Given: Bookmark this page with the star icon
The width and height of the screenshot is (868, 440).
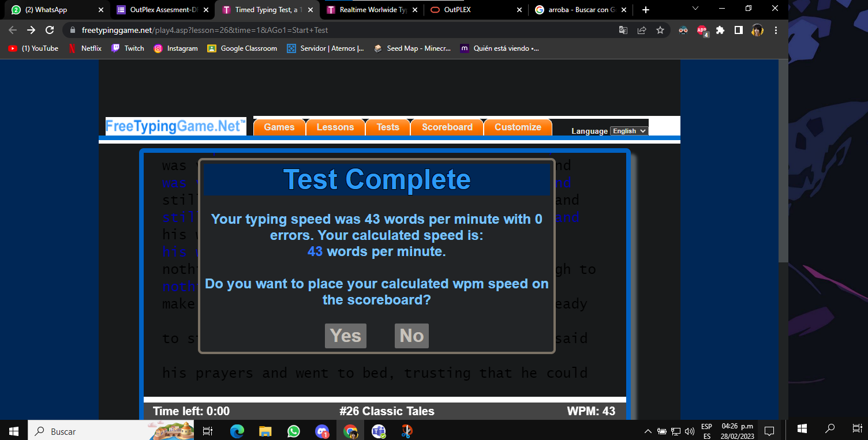Looking at the screenshot, I should point(660,30).
